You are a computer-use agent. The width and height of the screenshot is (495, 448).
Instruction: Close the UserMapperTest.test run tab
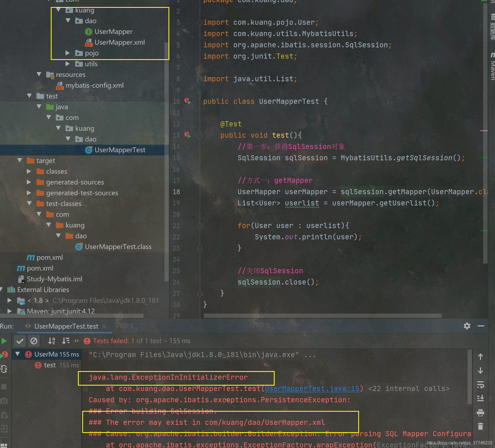coord(104,326)
